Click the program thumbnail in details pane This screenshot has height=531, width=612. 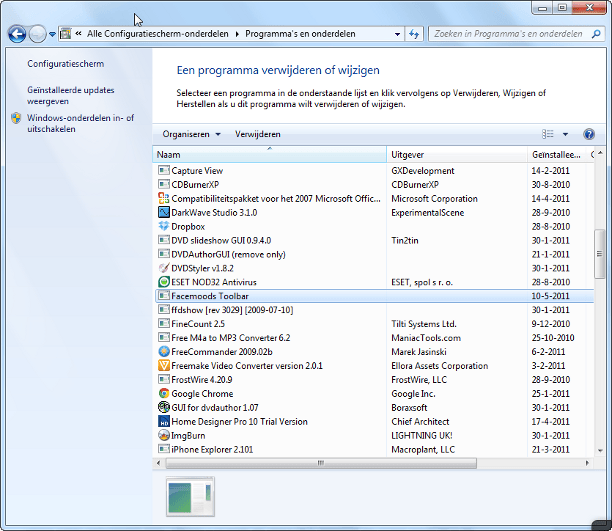coord(190,497)
